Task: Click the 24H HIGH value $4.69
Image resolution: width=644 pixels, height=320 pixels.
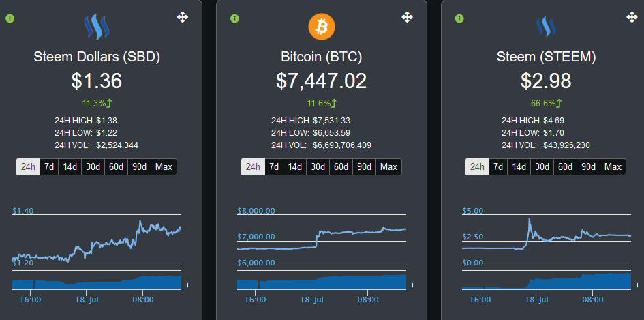Action: point(553,121)
